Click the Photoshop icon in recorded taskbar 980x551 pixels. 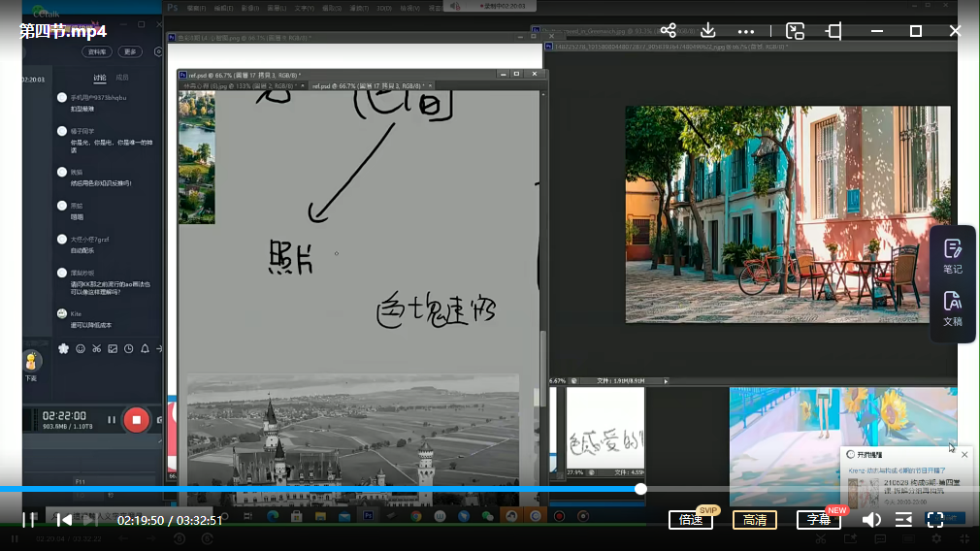point(368,516)
